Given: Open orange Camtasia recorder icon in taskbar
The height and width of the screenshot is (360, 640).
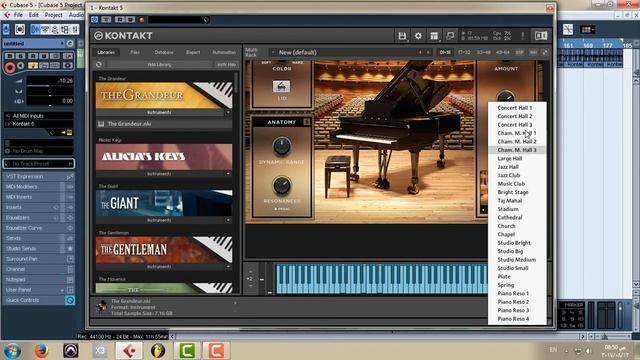Looking at the screenshot, I should (x=216, y=351).
